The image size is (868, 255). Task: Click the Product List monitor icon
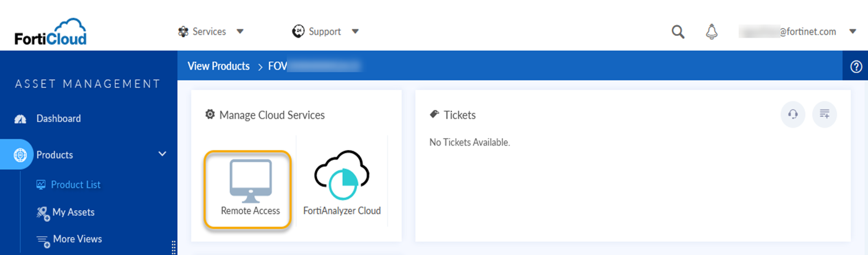[x=41, y=185]
